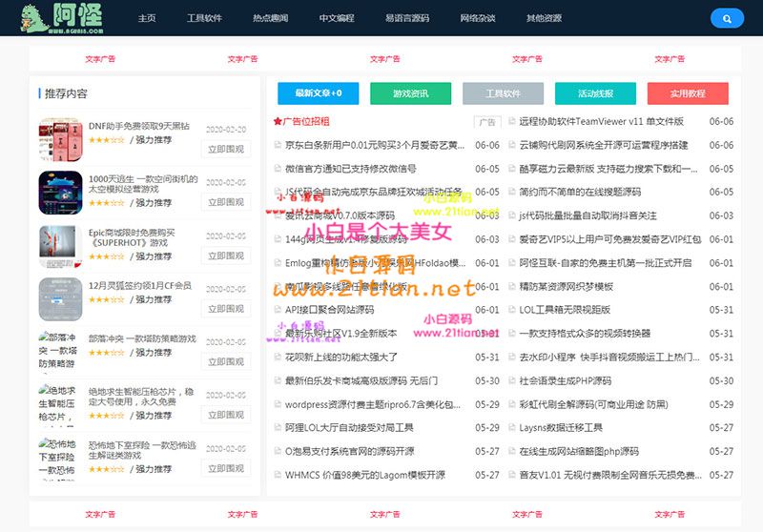Open 京东白条新用户0.01元 article

point(375,145)
